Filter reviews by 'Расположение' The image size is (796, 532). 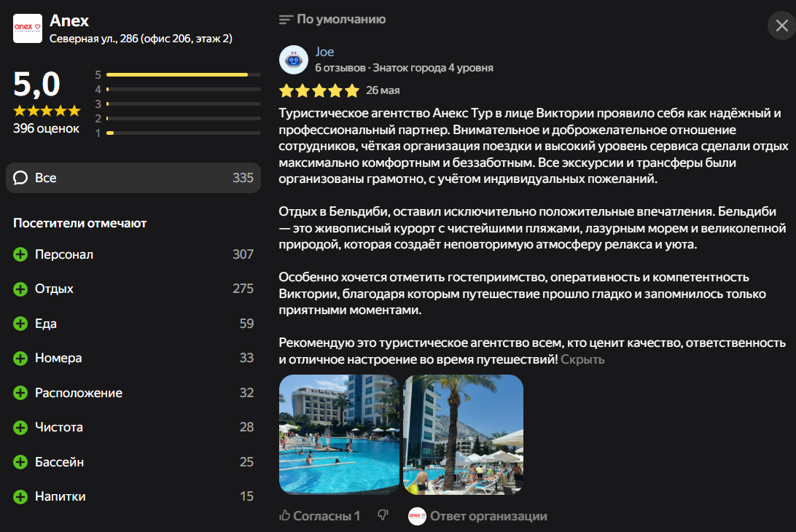tap(79, 393)
